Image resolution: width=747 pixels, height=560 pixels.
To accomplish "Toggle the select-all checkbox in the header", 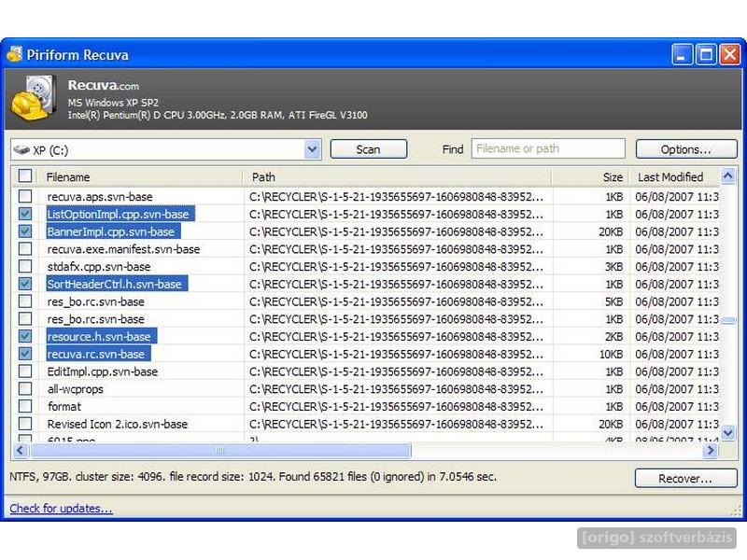I will tap(25, 176).
